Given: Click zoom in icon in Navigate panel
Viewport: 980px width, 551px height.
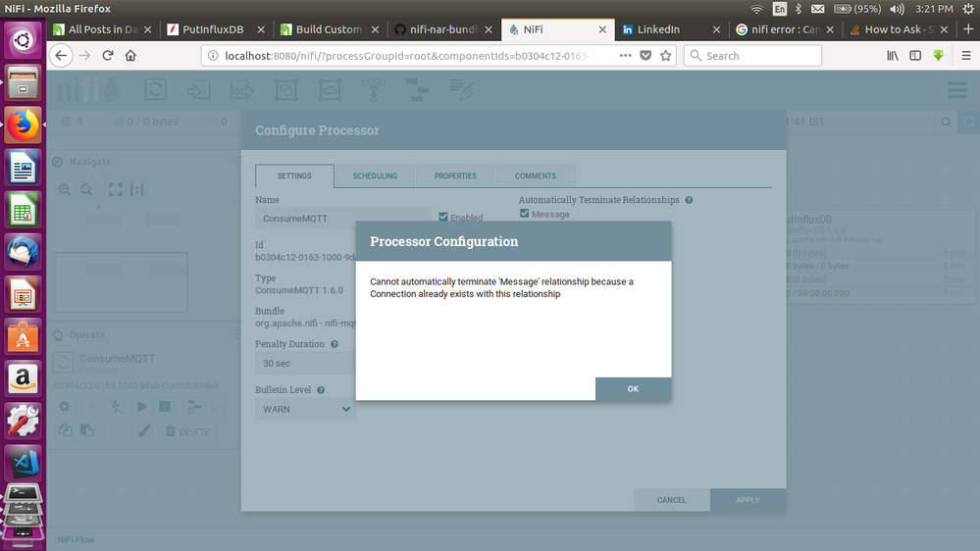Looking at the screenshot, I should [x=65, y=189].
